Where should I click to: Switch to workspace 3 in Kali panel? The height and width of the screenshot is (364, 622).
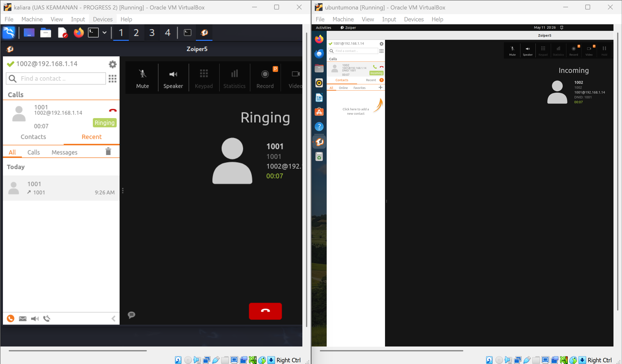(152, 33)
